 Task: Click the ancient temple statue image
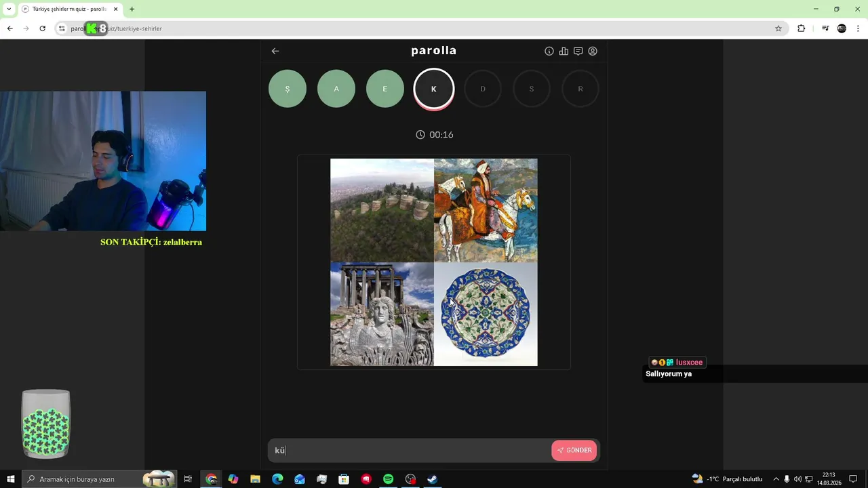click(382, 314)
